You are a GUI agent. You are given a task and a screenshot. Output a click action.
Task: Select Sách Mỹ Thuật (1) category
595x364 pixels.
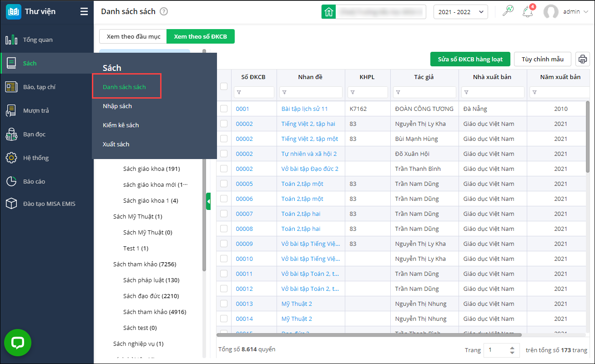(138, 216)
